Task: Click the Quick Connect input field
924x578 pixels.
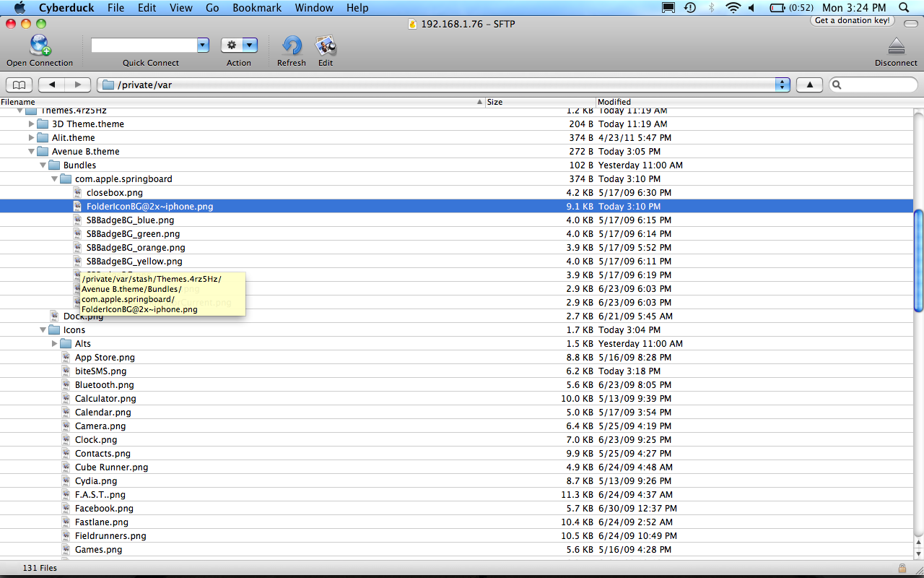Action: 144,45
